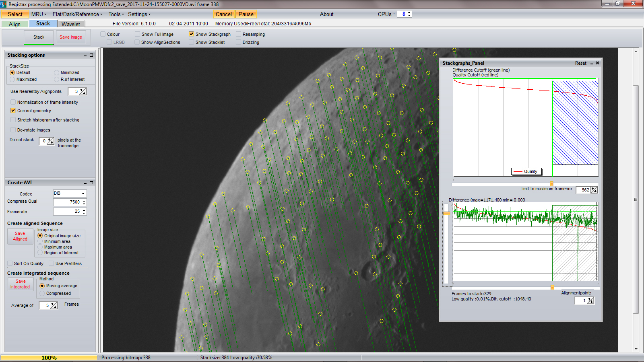Image resolution: width=644 pixels, height=362 pixels.
Task: Click the Quality legend in graph
Action: pos(526,171)
